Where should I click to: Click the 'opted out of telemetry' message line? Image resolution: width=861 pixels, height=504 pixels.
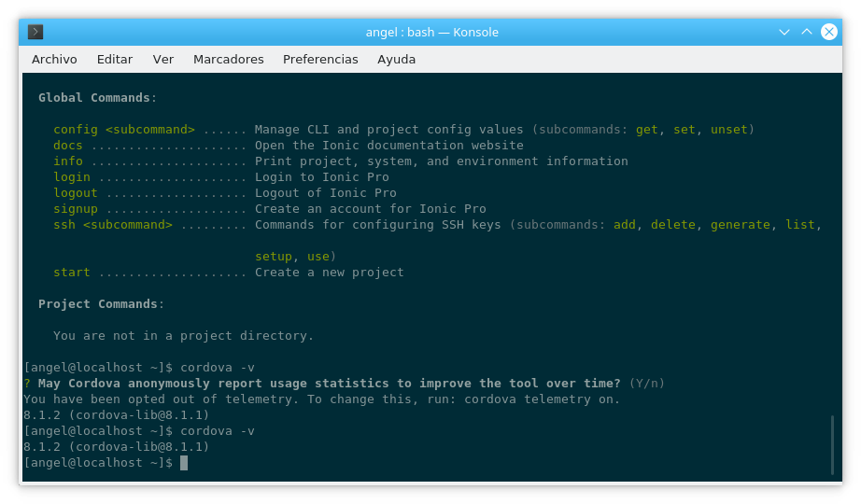(x=322, y=399)
